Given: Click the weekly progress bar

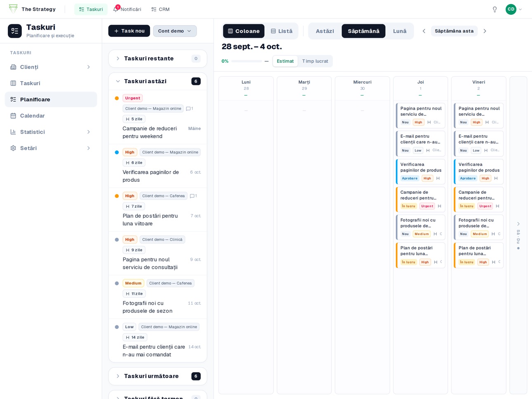Looking at the screenshot, I should coord(246,61).
